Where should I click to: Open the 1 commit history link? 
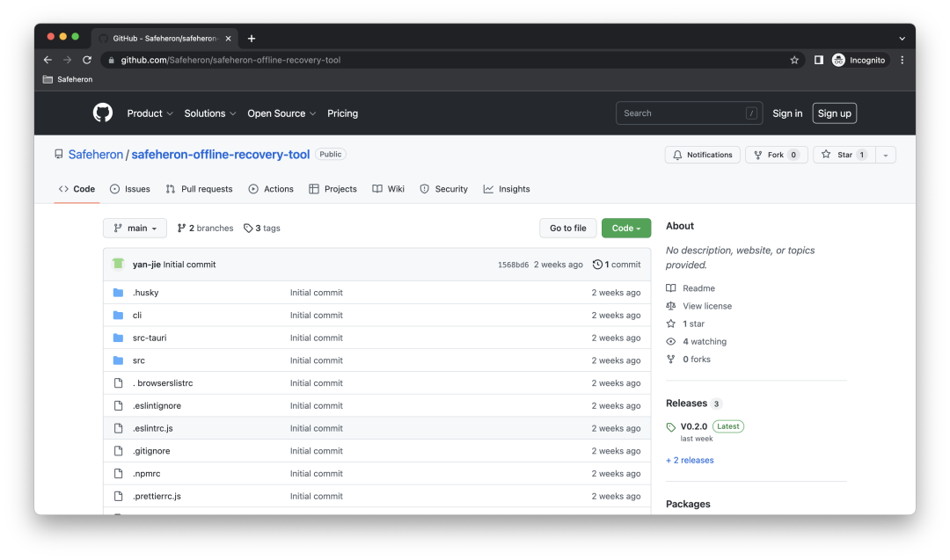(x=616, y=265)
